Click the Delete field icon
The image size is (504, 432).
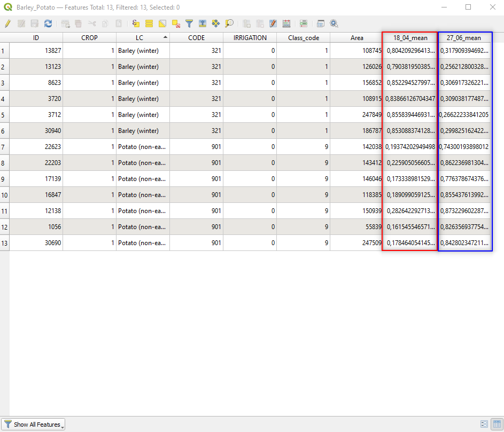pos(260,23)
